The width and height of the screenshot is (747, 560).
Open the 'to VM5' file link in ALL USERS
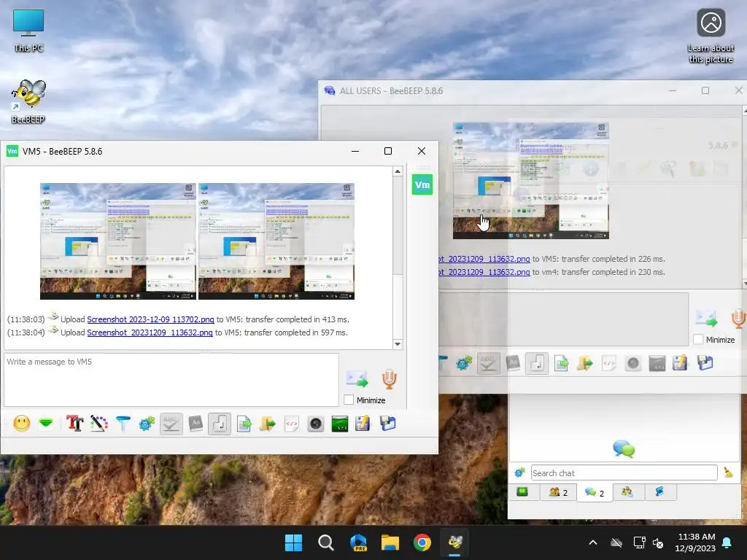pos(484,259)
